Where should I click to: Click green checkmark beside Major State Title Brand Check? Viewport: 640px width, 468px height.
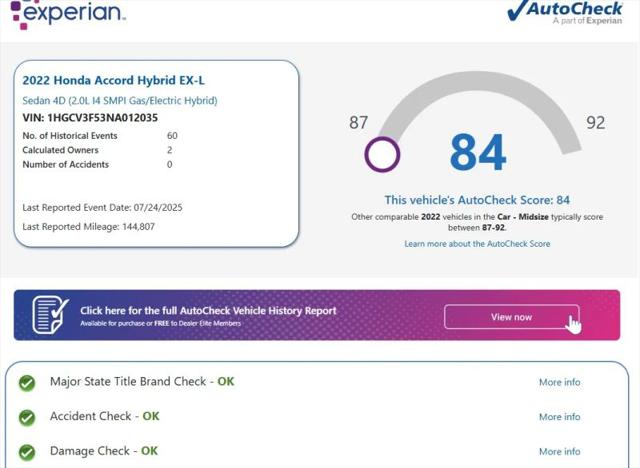[27, 383]
